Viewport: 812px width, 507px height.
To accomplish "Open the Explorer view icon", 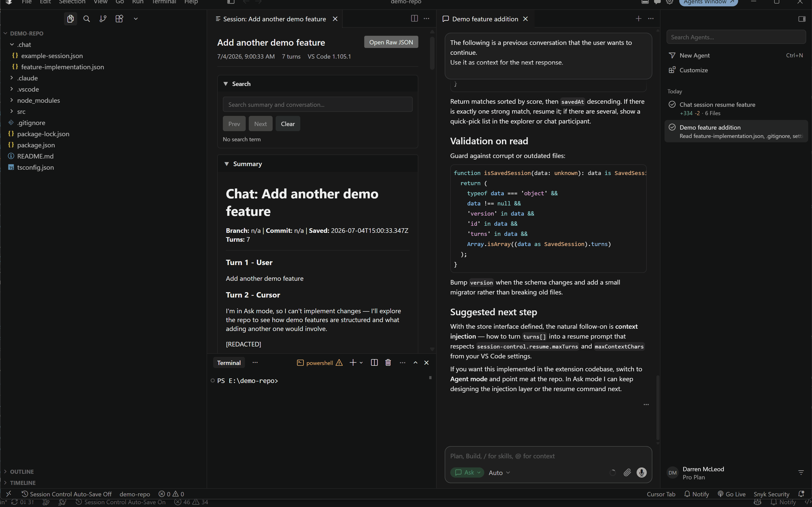I will pyautogui.click(x=71, y=19).
